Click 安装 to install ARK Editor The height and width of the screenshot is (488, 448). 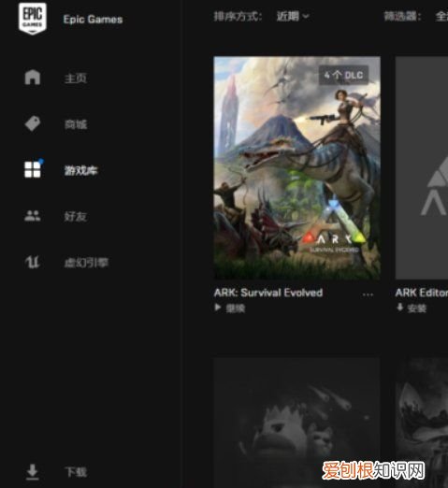coord(417,309)
